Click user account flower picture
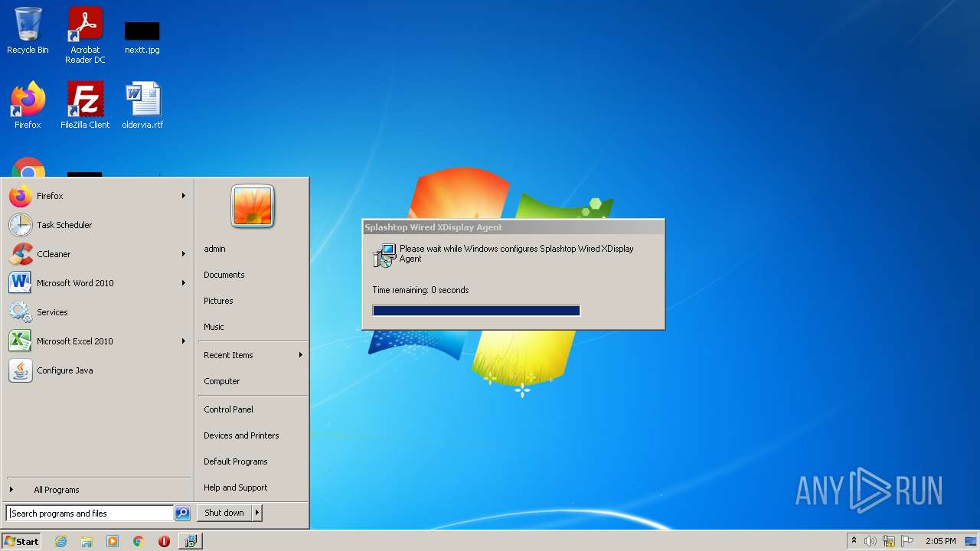The height and width of the screenshot is (551, 980). (253, 207)
